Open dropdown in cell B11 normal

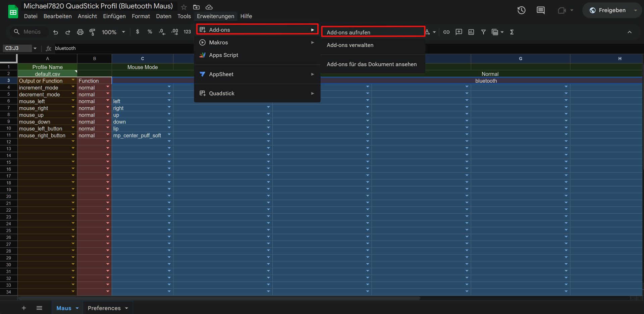click(108, 135)
